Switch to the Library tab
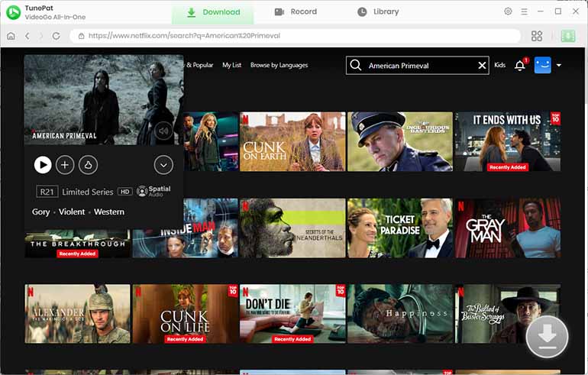The width and height of the screenshot is (588, 375). pos(378,11)
